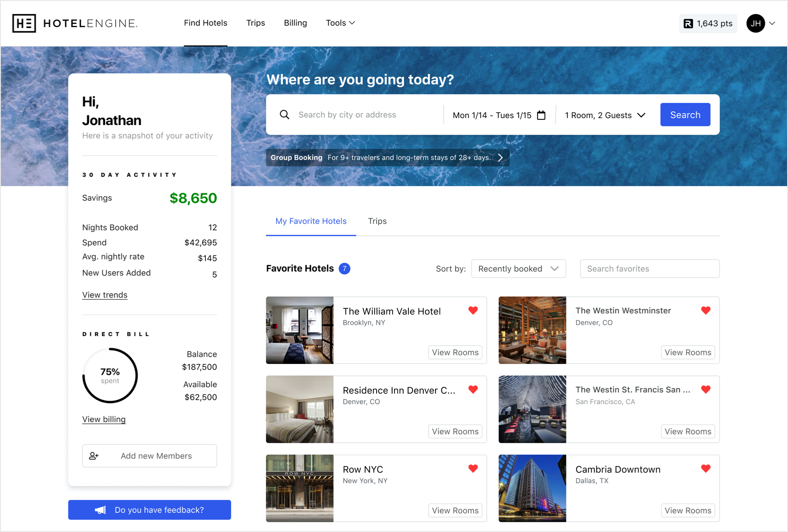Click the Group Booking arrow chevron
Viewport: 788px width, 532px height.
click(x=500, y=157)
